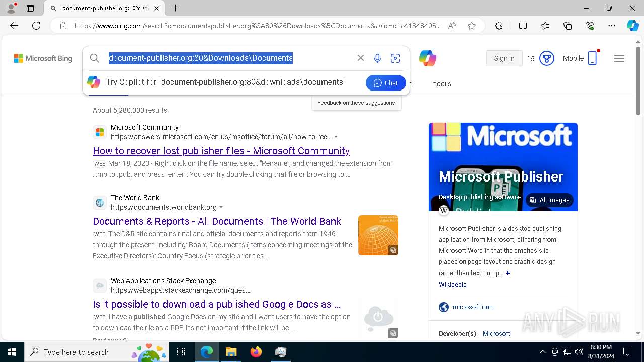
Task: Open visual search camera icon
Action: tap(395, 58)
